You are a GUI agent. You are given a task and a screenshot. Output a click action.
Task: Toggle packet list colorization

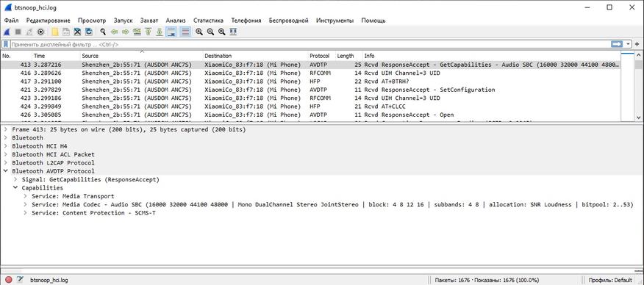[185, 32]
